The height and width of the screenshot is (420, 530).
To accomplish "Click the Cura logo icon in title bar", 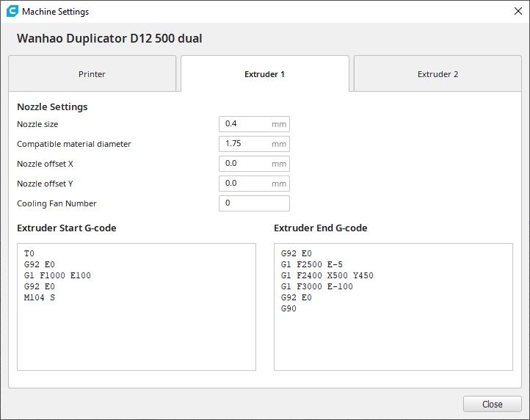I will 12,11.
